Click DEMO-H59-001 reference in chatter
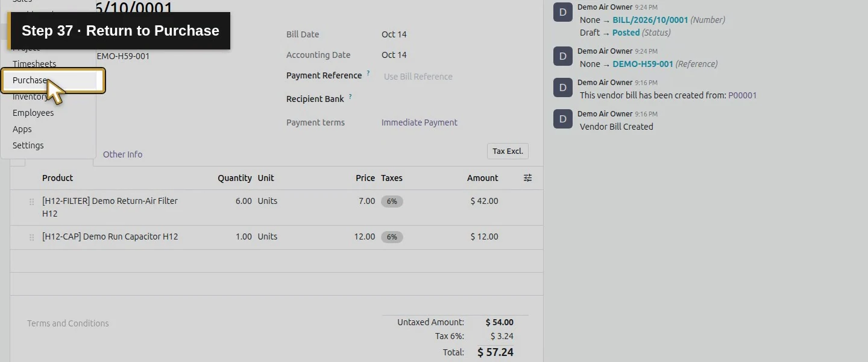This screenshot has height=362, width=868. 643,64
